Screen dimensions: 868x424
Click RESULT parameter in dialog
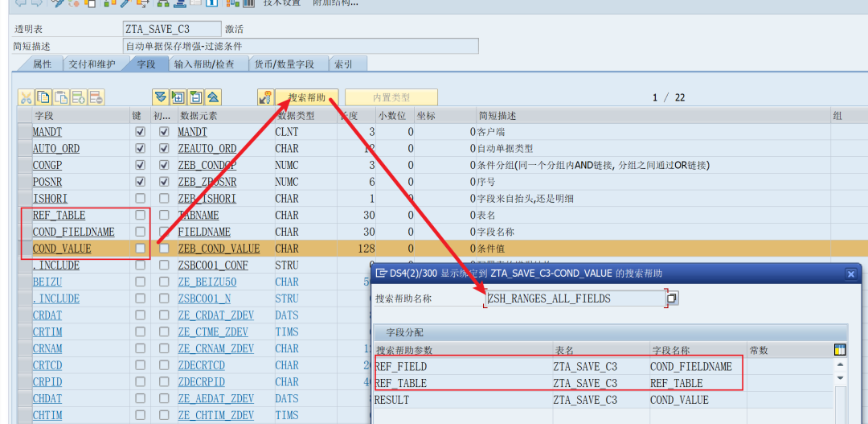coord(392,400)
